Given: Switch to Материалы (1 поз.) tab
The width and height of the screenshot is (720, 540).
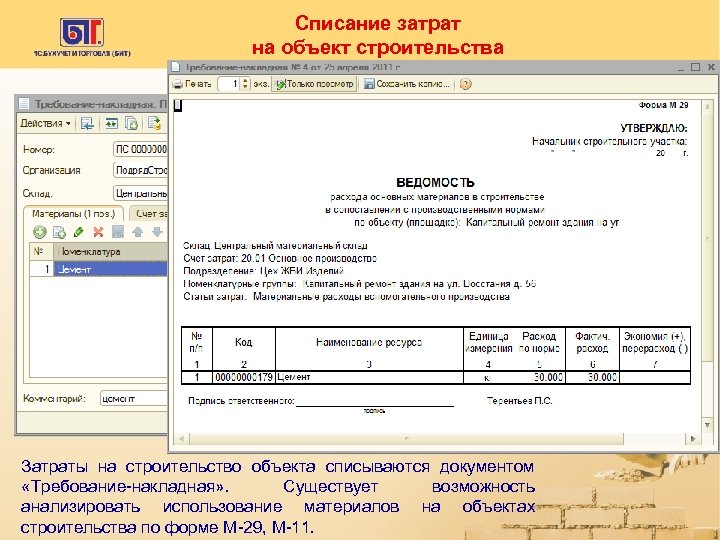Looking at the screenshot, I should click(73, 214).
